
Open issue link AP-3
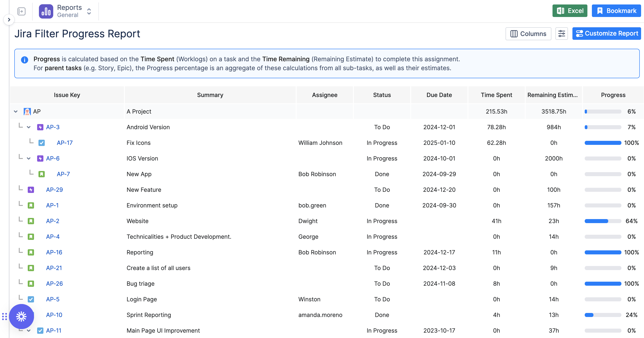(x=53, y=127)
